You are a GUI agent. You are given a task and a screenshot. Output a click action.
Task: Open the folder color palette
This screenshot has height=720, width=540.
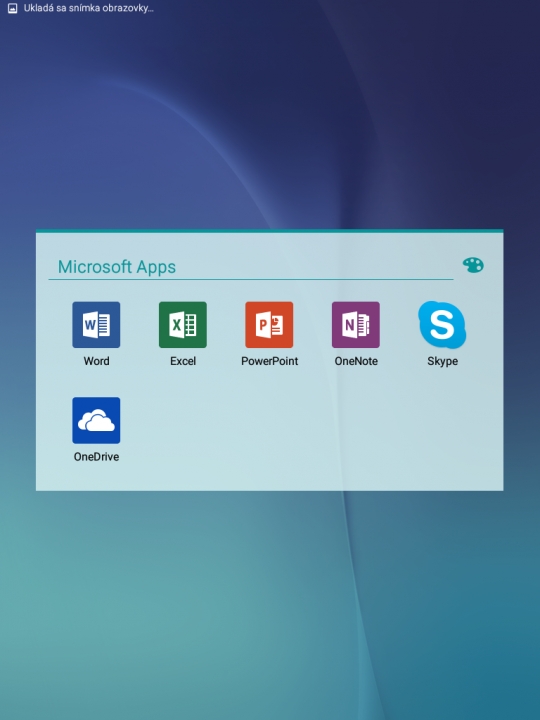(473, 265)
